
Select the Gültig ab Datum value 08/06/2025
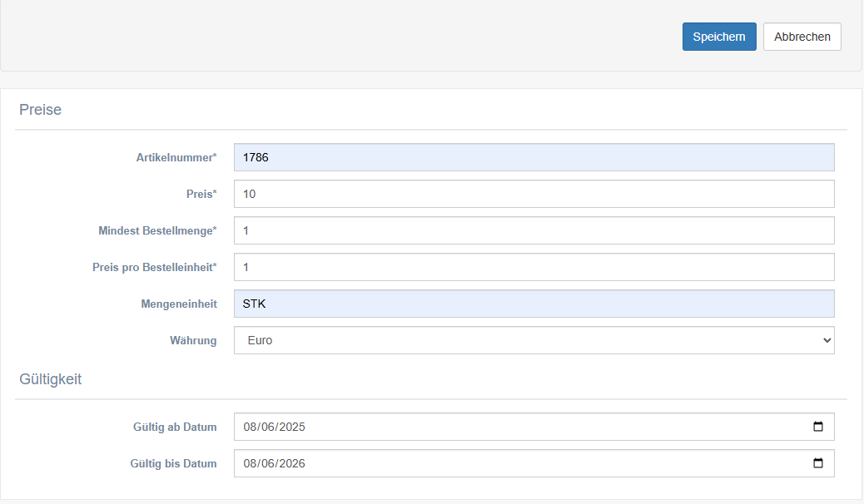click(275, 427)
